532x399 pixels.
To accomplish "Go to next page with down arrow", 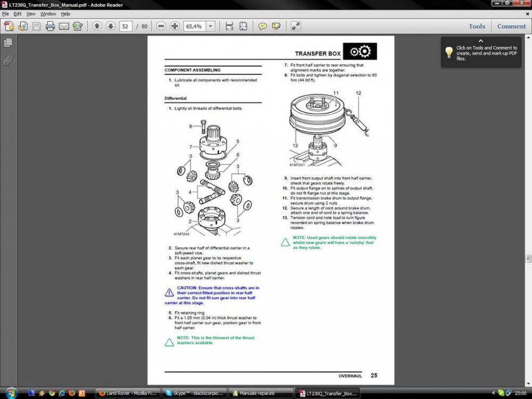I will [111, 26].
